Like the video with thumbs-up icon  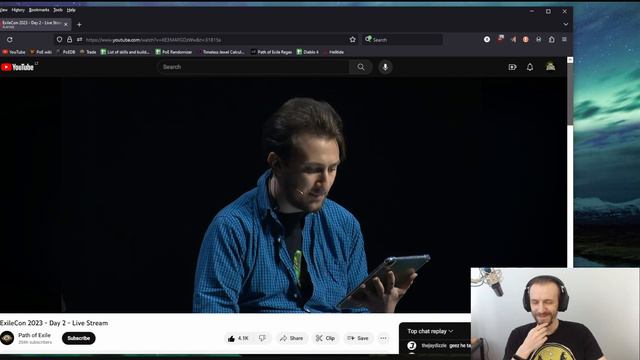(x=238, y=338)
